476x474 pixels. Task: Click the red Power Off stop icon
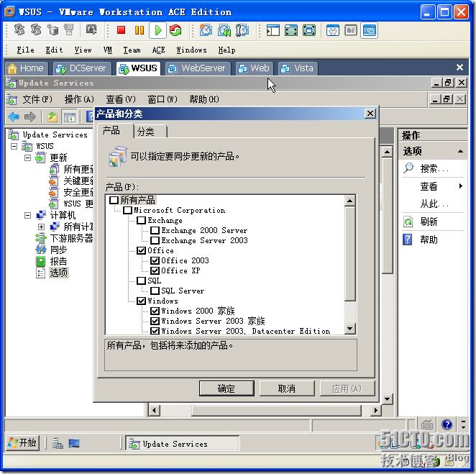pos(121,30)
